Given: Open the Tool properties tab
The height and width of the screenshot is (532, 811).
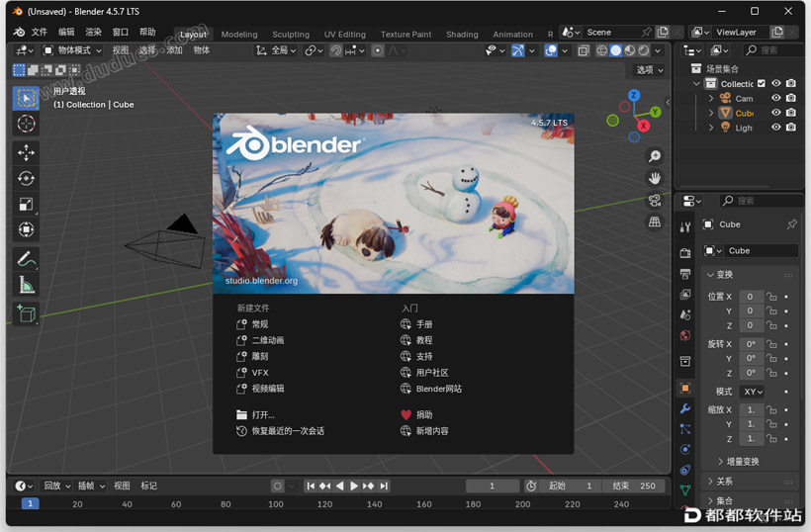Looking at the screenshot, I should tap(685, 227).
